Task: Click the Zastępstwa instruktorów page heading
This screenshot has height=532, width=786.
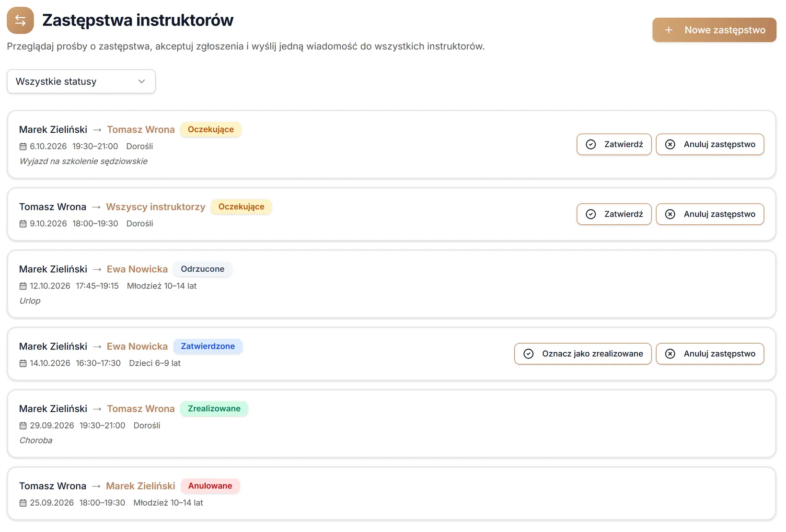Action: [138, 20]
